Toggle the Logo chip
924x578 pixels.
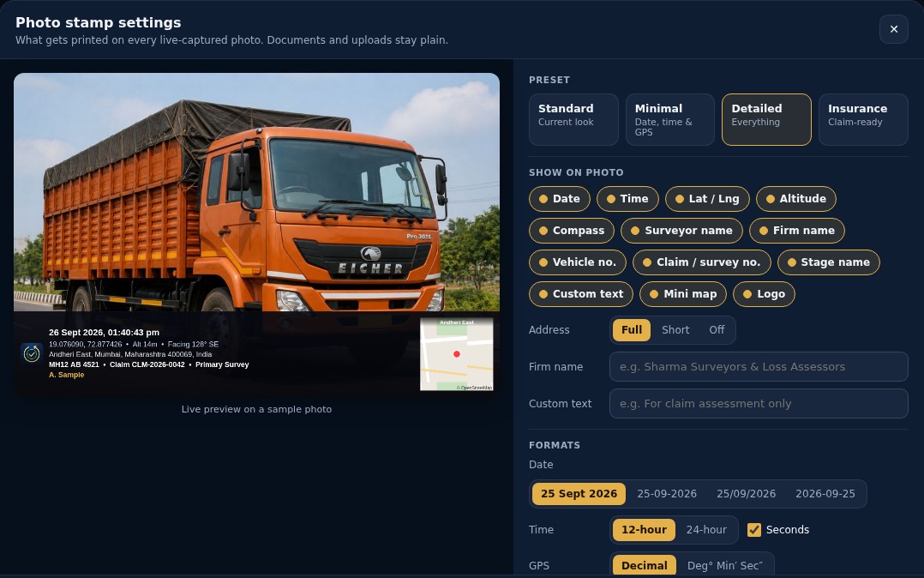click(x=764, y=294)
